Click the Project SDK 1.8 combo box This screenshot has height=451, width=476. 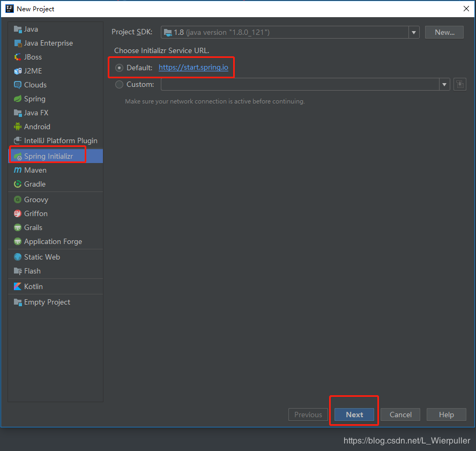pyautogui.click(x=290, y=32)
